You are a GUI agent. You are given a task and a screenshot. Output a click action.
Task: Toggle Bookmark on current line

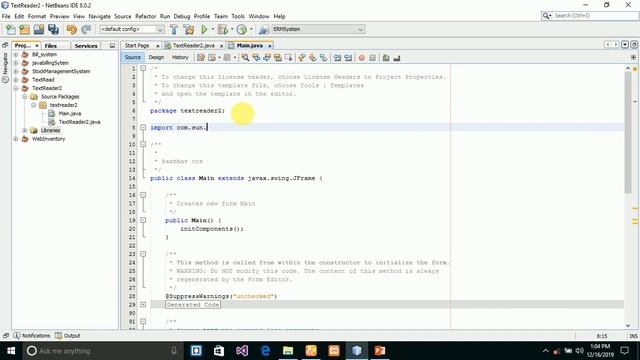(324, 58)
